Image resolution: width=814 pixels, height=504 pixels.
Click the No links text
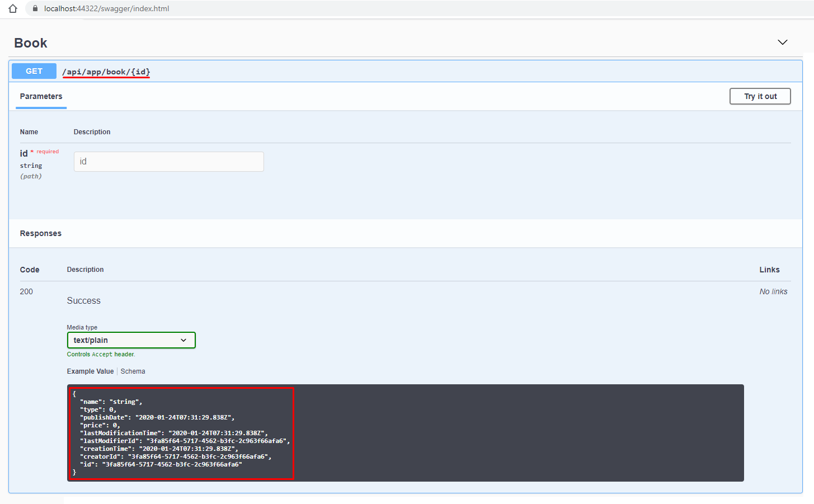point(773,291)
